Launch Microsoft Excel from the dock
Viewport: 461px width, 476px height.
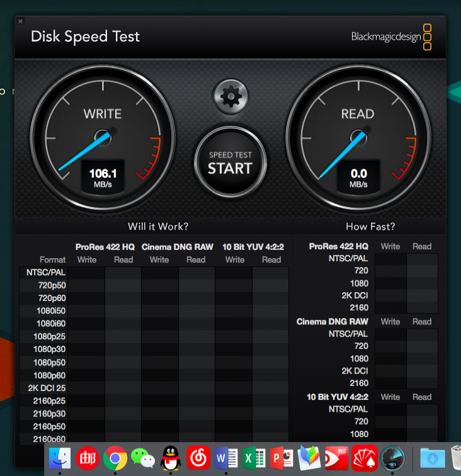pos(254,458)
